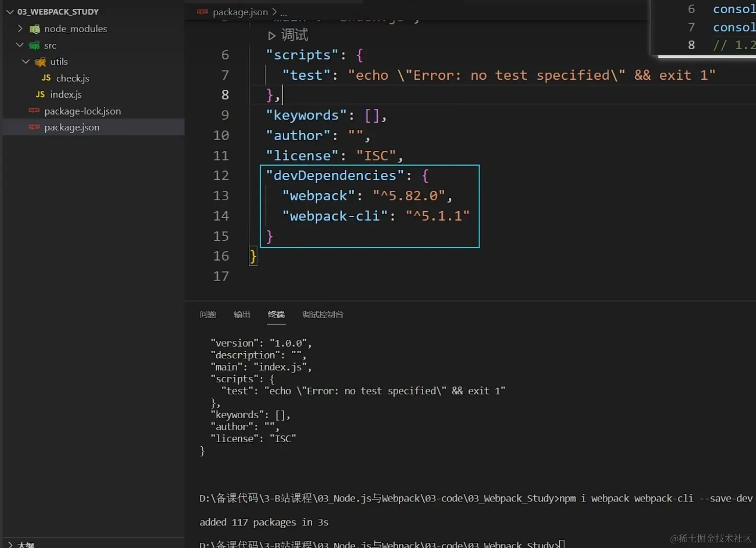
Task: Open check.js in the explorer
Action: coord(73,78)
